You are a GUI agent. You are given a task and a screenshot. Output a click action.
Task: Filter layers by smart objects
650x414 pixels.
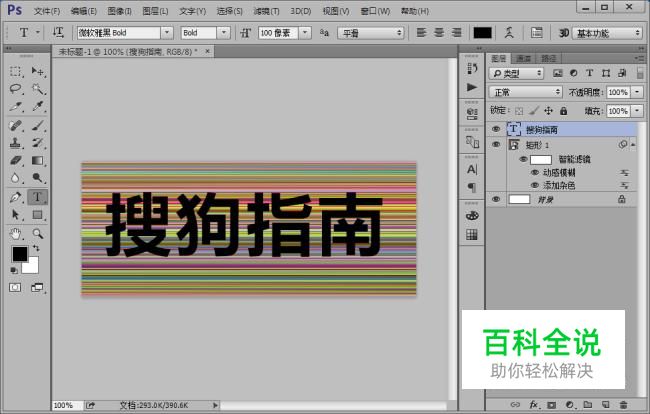tap(622, 73)
